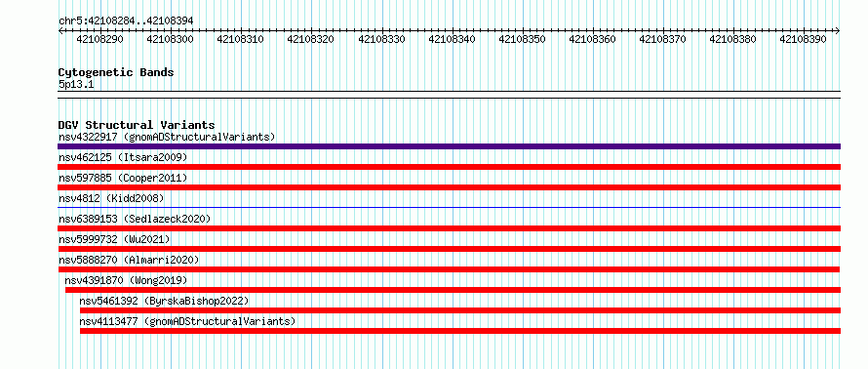Click ruler position 42108330
This screenshot has width=868, height=369.
pyautogui.click(x=381, y=39)
